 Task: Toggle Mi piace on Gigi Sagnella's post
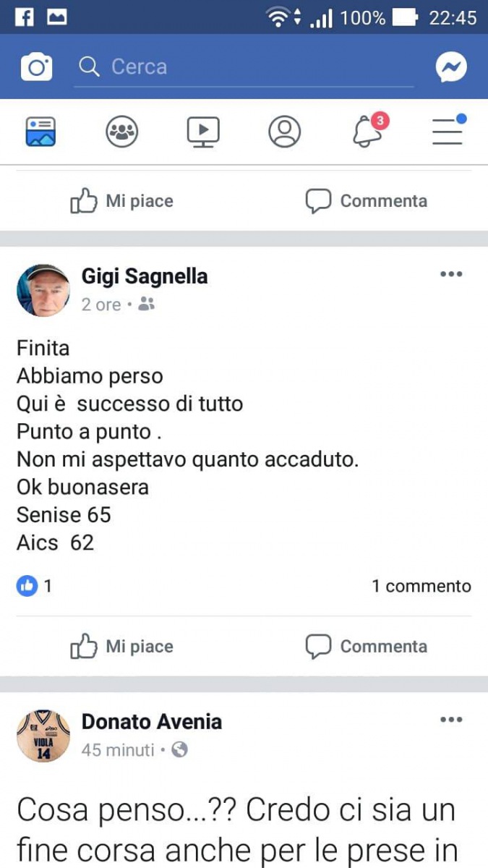tap(121, 647)
